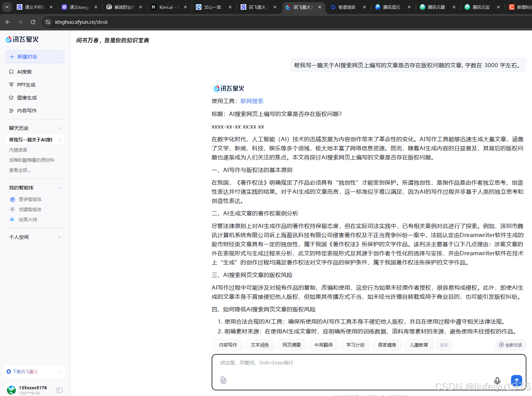The image size is (532, 396).
Task: Click the 创建智能体 plus icon
Action: pos(12,209)
